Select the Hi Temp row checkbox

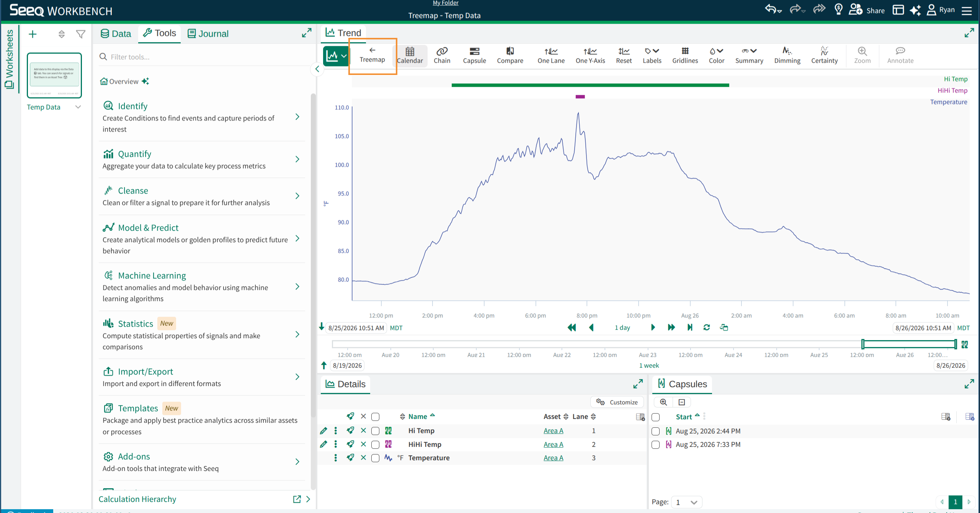coord(375,431)
